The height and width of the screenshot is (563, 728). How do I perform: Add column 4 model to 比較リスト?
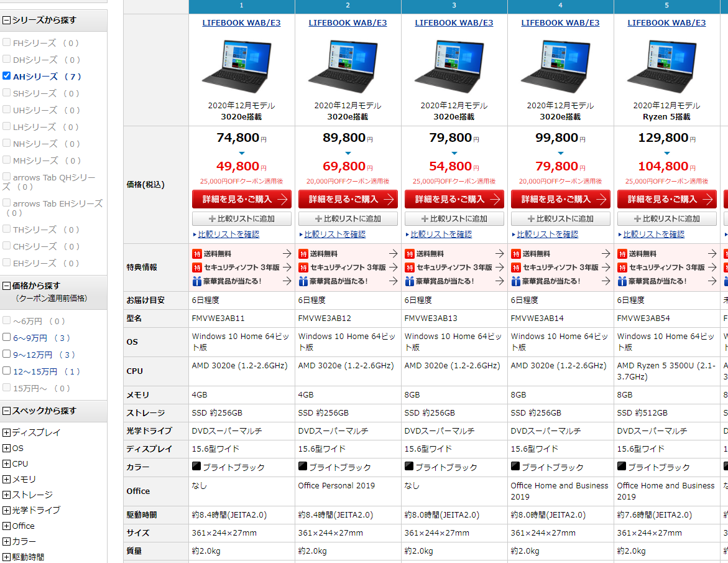click(561, 218)
